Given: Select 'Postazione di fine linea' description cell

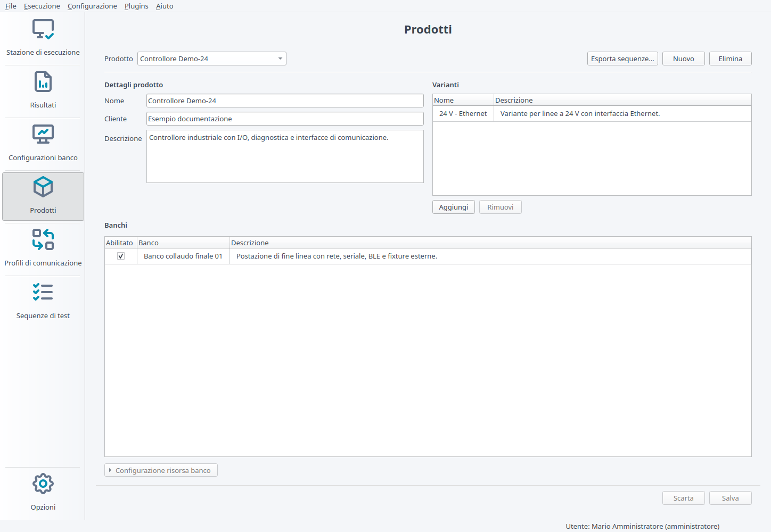Looking at the screenshot, I should (490, 256).
